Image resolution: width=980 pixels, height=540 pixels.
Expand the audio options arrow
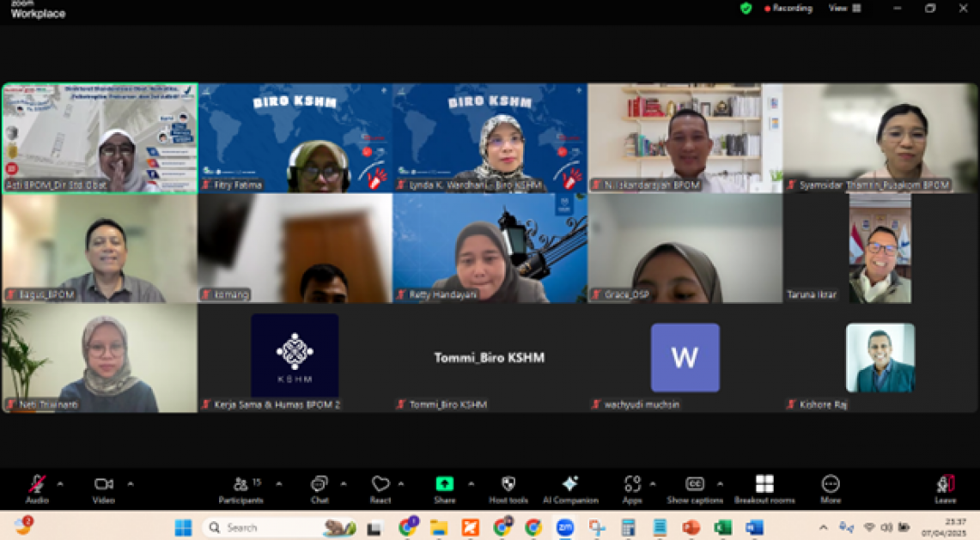click(60, 483)
